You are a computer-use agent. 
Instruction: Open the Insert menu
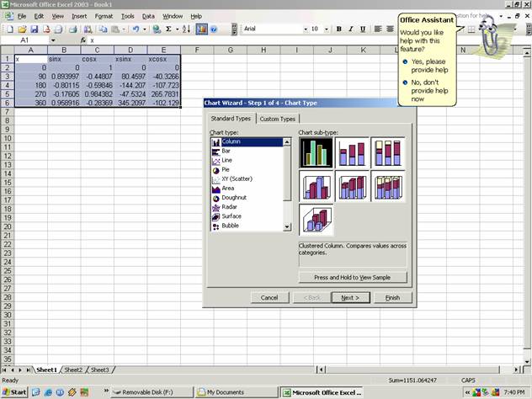(x=79, y=16)
